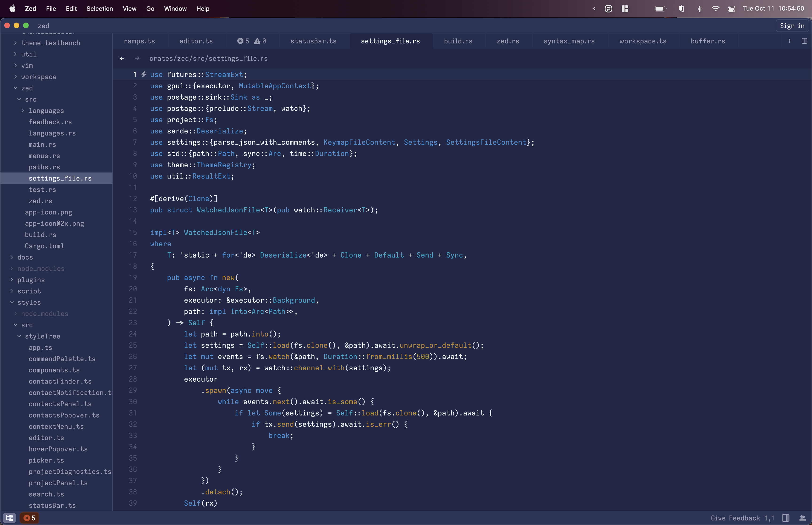Open a new tab with the plus icon

tap(789, 41)
